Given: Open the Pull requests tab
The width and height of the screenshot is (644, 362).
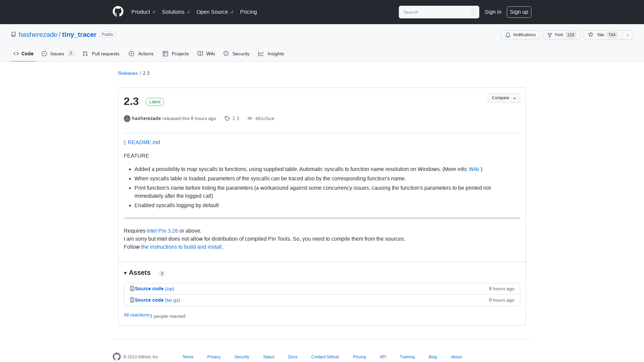Looking at the screenshot, I should coord(101,54).
